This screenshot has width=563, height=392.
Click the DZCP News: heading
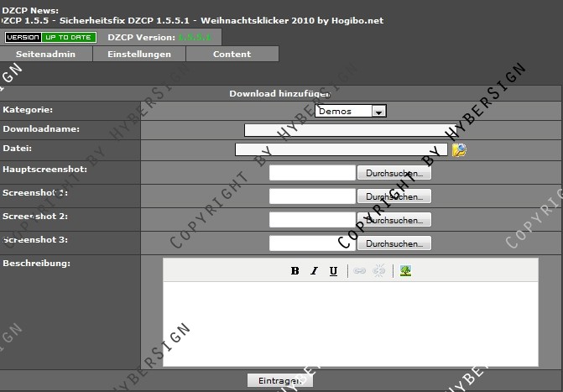point(30,10)
